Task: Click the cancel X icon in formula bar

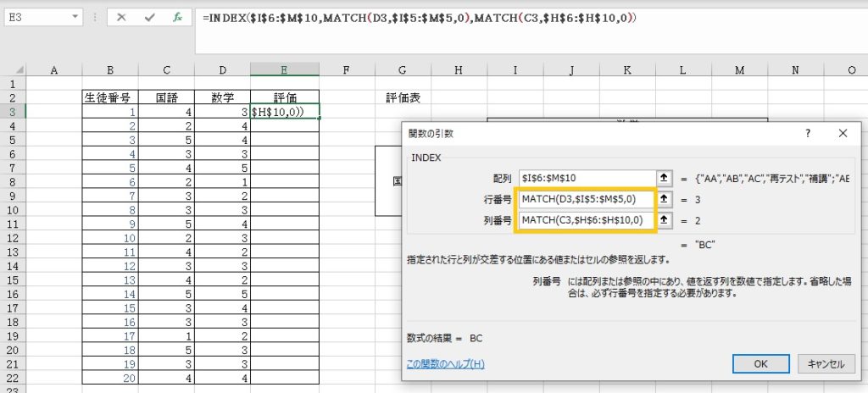Action: tap(121, 17)
